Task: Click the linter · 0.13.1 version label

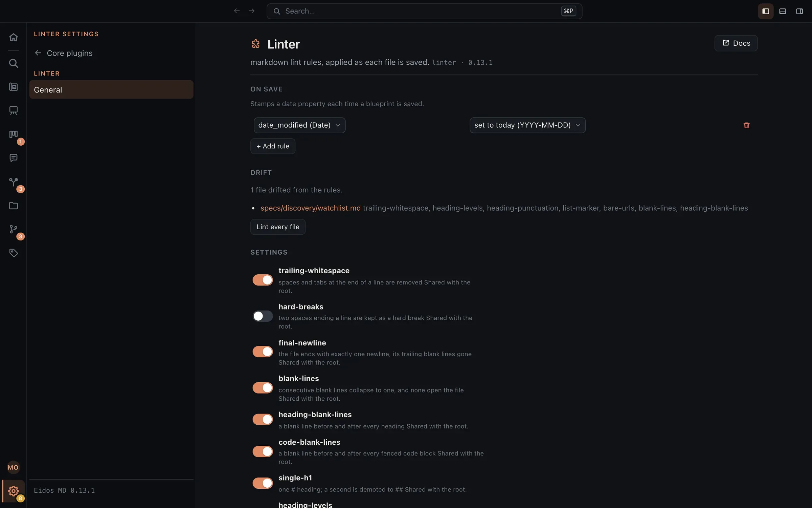Action: coord(462,63)
